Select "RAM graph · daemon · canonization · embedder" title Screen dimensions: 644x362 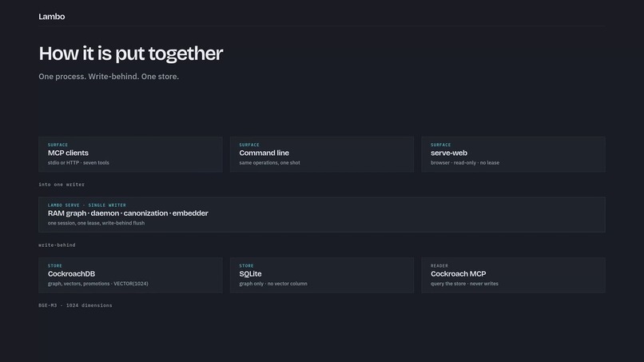pyautogui.click(x=128, y=213)
